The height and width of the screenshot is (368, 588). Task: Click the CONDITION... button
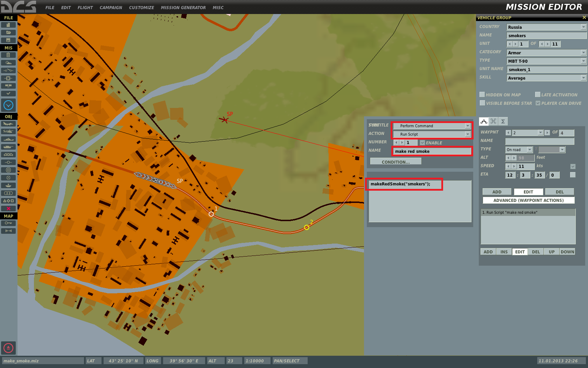pos(395,162)
